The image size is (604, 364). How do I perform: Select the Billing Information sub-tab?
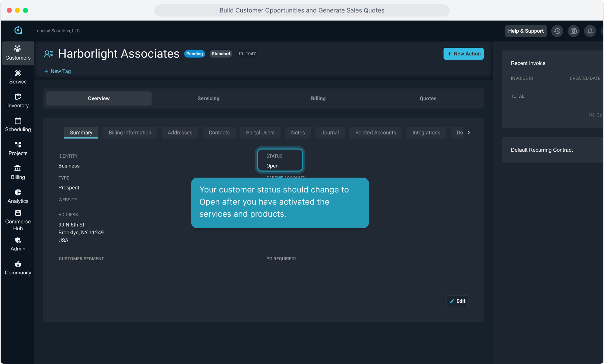pos(130,132)
